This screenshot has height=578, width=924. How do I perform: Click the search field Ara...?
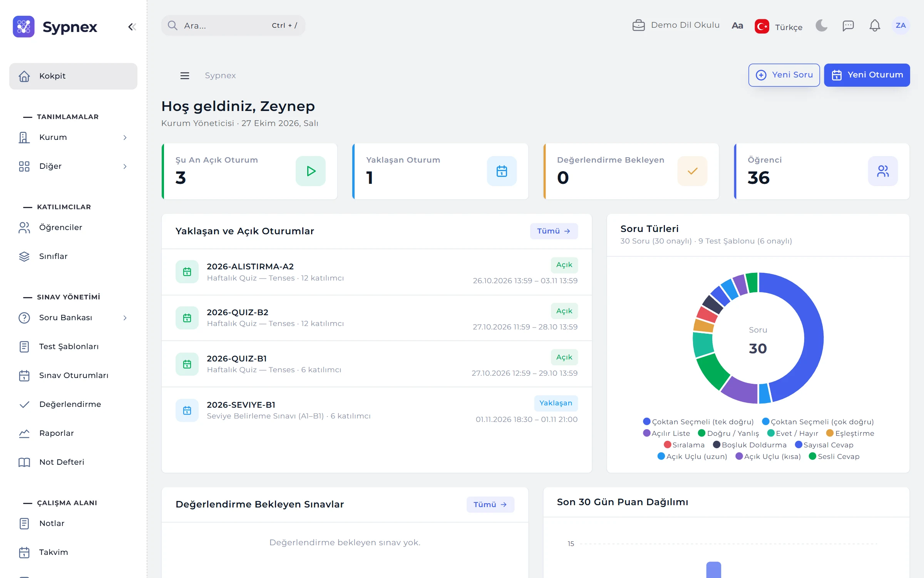click(233, 25)
